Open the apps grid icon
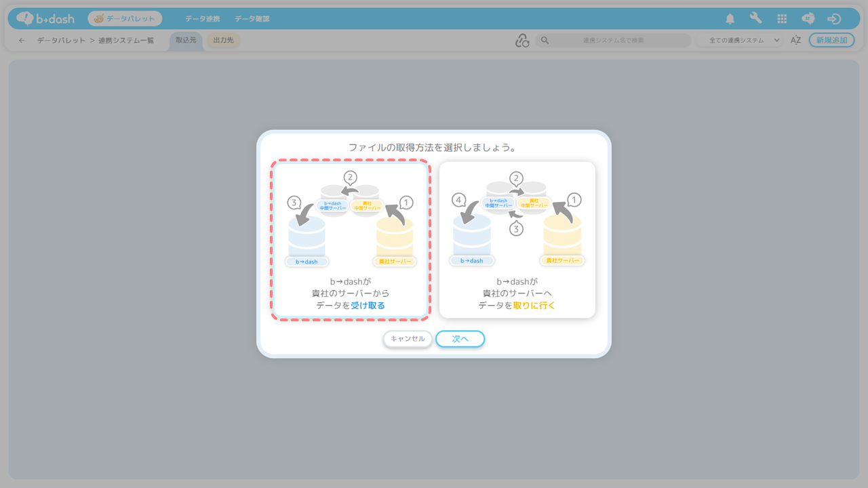This screenshot has height=488, width=868. [x=782, y=19]
